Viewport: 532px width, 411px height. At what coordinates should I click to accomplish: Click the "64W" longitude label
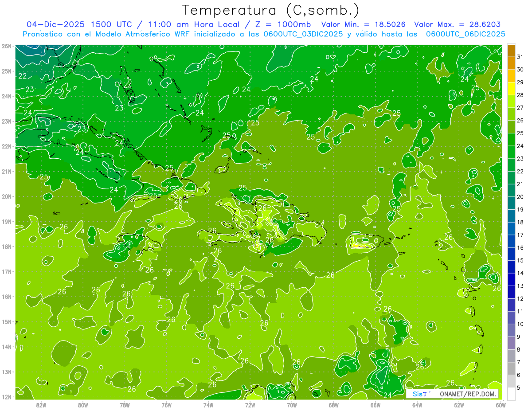pos(417,405)
